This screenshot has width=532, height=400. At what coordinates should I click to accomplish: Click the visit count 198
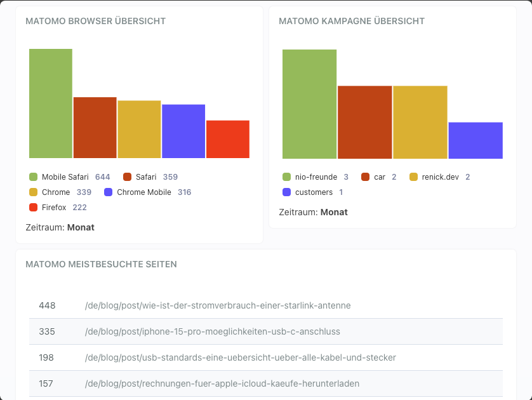pyautogui.click(x=46, y=357)
